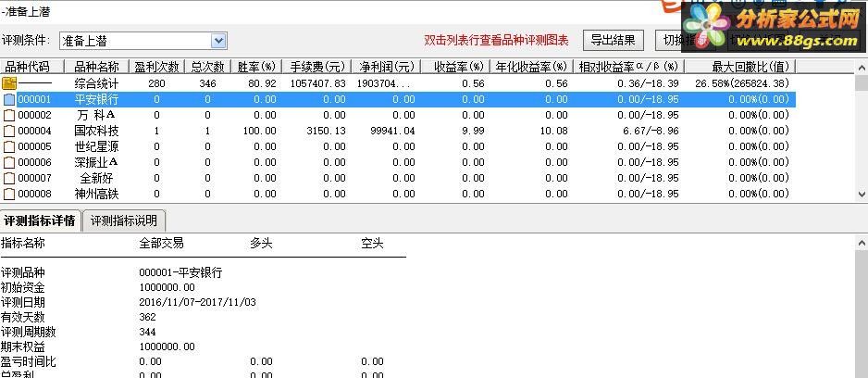Sort by the 年化收益率(%) column header
Image resolution: width=868 pixels, height=378 pixels.
(531, 67)
